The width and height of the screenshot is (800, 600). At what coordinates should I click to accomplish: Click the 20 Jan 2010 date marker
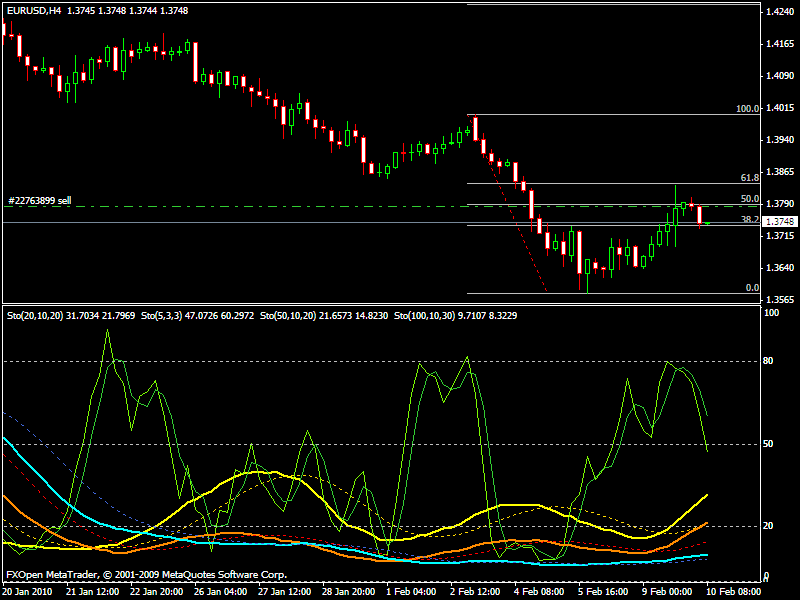click(29, 591)
